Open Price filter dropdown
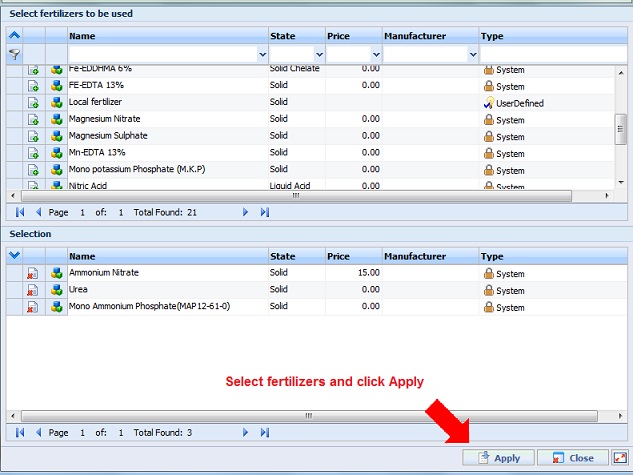 click(376, 54)
